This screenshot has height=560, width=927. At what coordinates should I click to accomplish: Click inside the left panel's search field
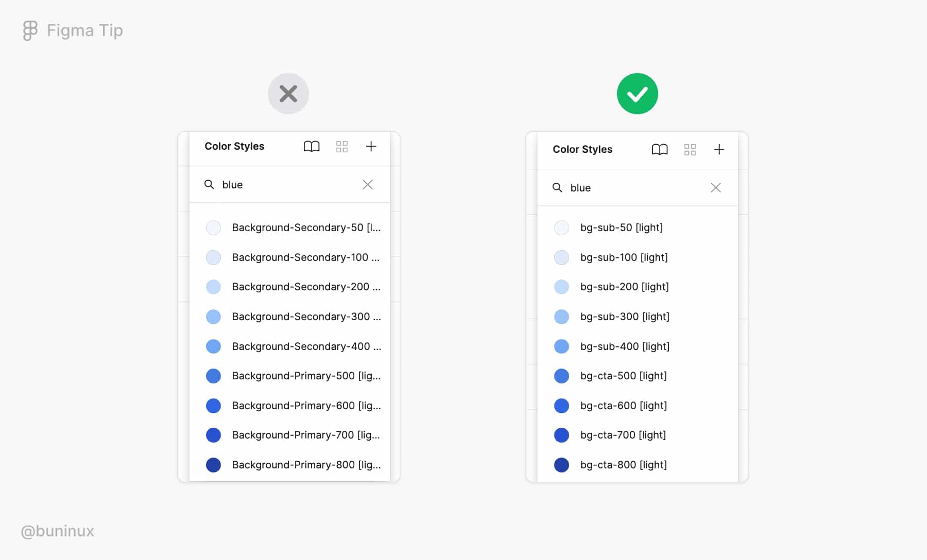coord(257,184)
